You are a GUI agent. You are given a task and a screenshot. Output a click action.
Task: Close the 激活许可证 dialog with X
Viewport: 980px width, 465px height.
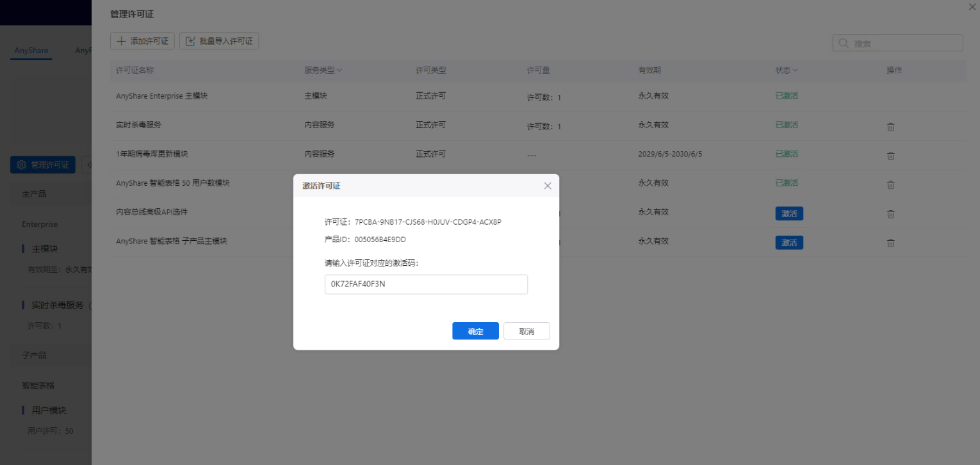(547, 186)
